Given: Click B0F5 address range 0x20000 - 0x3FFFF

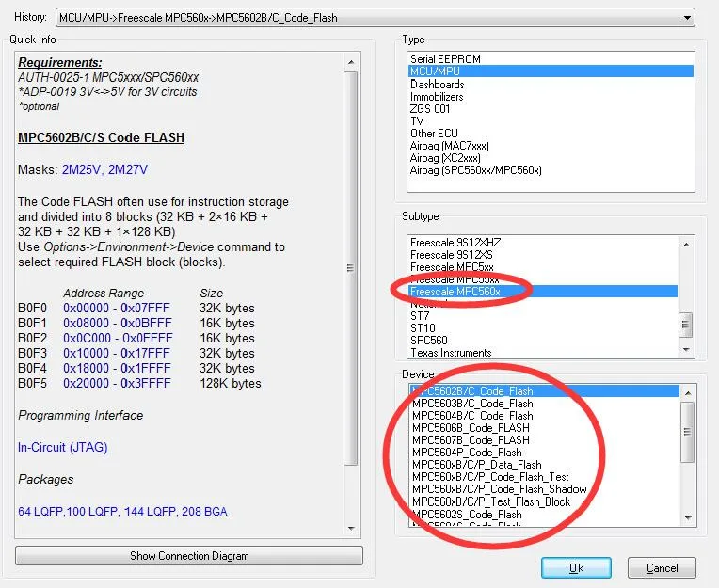Looking at the screenshot, I should (x=117, y=383).
